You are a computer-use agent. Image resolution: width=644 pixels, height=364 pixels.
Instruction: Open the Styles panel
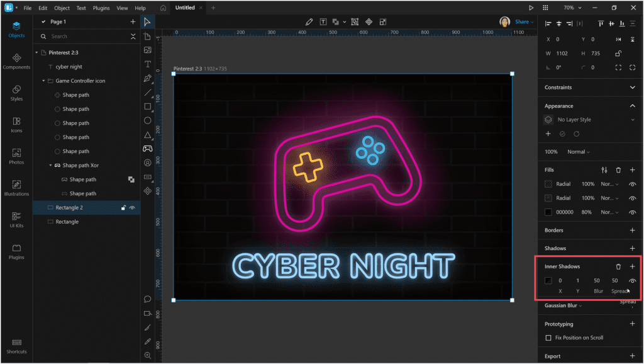pos(16,93)
